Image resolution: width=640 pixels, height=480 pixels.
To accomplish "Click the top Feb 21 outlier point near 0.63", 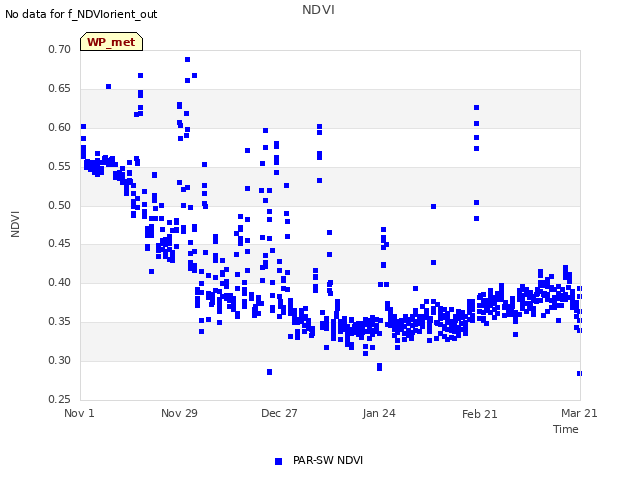I will [x=476, y=108].
